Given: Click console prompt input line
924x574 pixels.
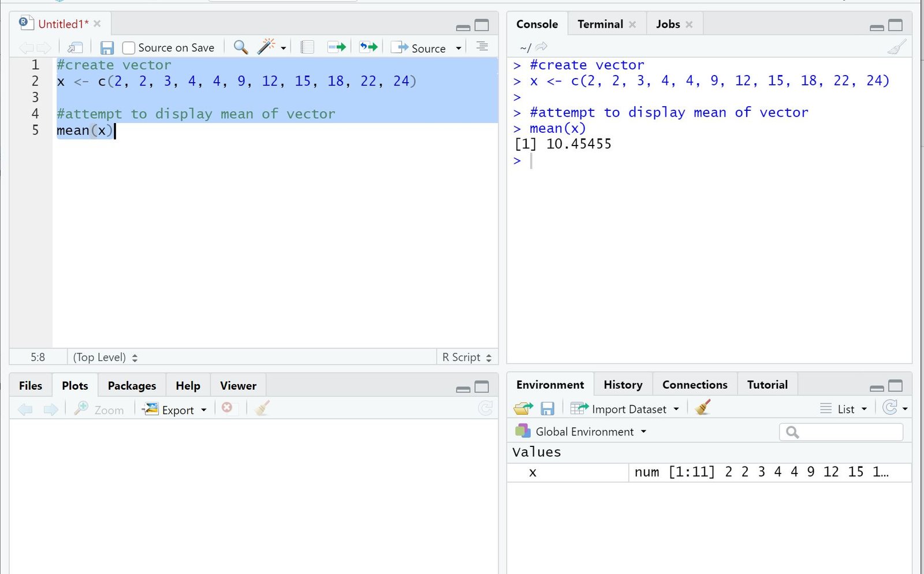Looking at the screenshot, I should click(x=709, y=160).
